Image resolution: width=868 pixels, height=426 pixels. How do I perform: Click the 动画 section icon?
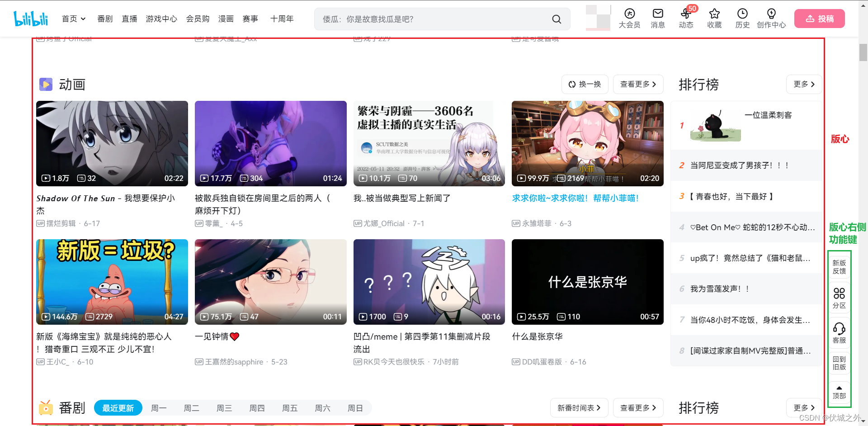pyautogui.click(x=46, y=84)
